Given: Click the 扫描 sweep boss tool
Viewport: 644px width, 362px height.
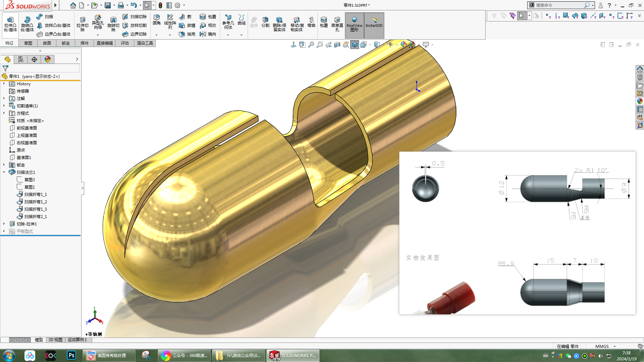Looking at the screenshot, I should [x=45, y=16].
